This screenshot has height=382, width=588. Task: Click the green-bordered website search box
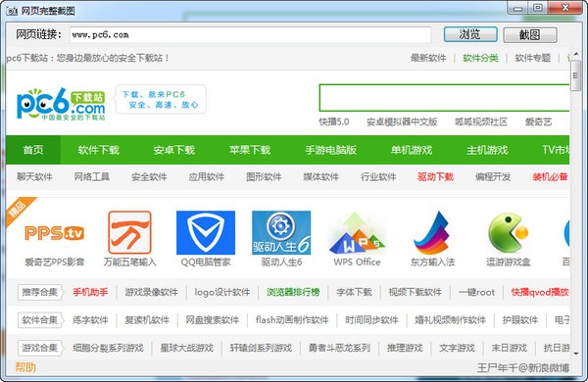[444, 98]
